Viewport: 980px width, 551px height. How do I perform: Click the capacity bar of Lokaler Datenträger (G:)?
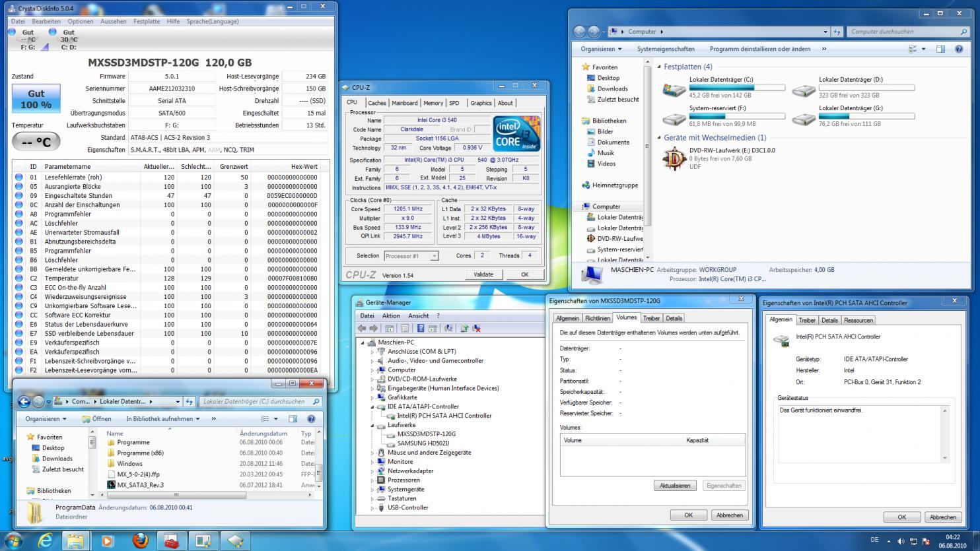866,116
